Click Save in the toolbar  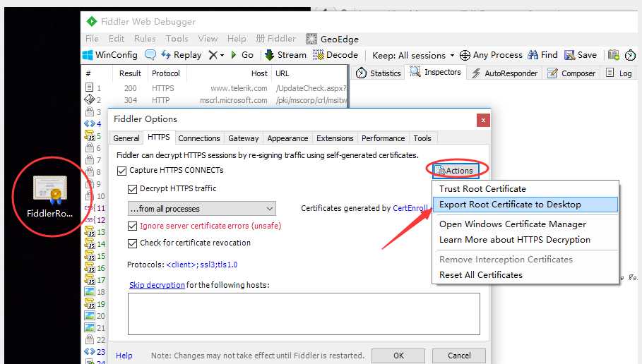pyautogui.click(x=581, y=55)
